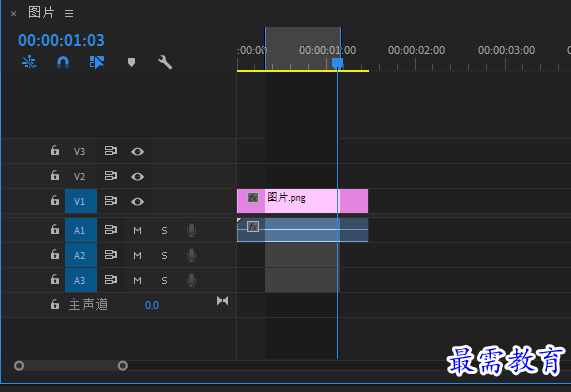The width and height of the screenshot is (571, 392).
Task: Click the blue playhead handle
Action: click(338, 63)
